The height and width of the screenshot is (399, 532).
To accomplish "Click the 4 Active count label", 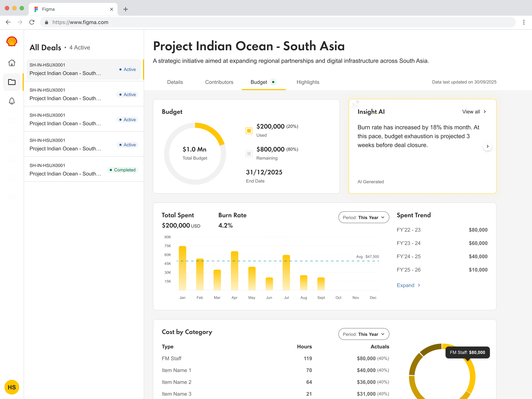I will [x=80, y=47].
